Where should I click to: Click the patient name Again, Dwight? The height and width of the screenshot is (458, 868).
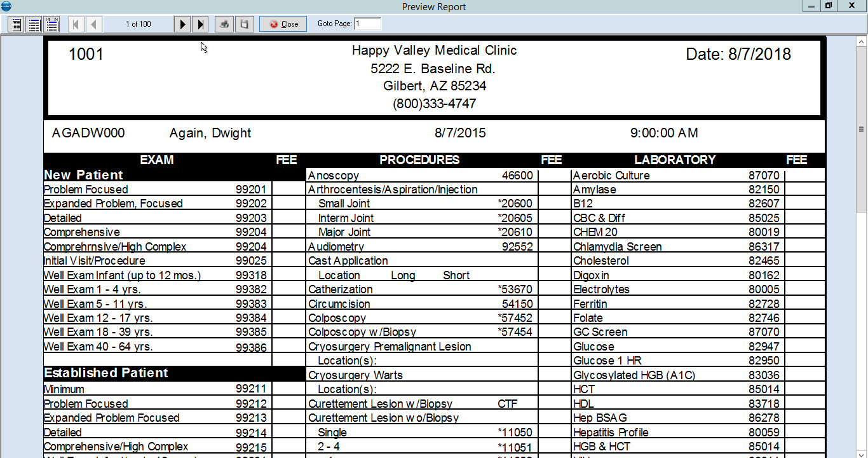point(210,134)
